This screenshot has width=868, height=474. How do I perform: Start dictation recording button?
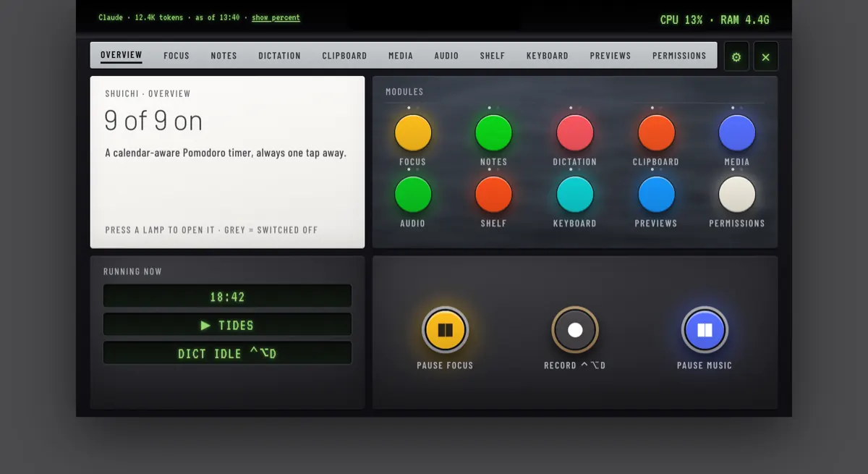coord(575,330)
